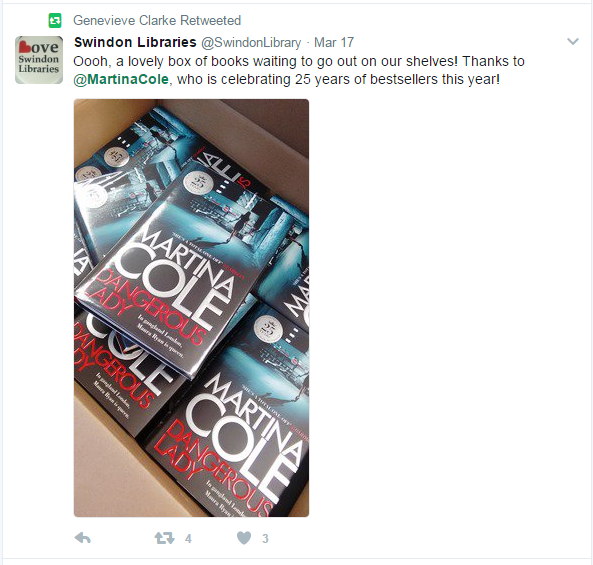The image size is (593, 565).
Task: Click the reply arrow icon
Action: 82,538
